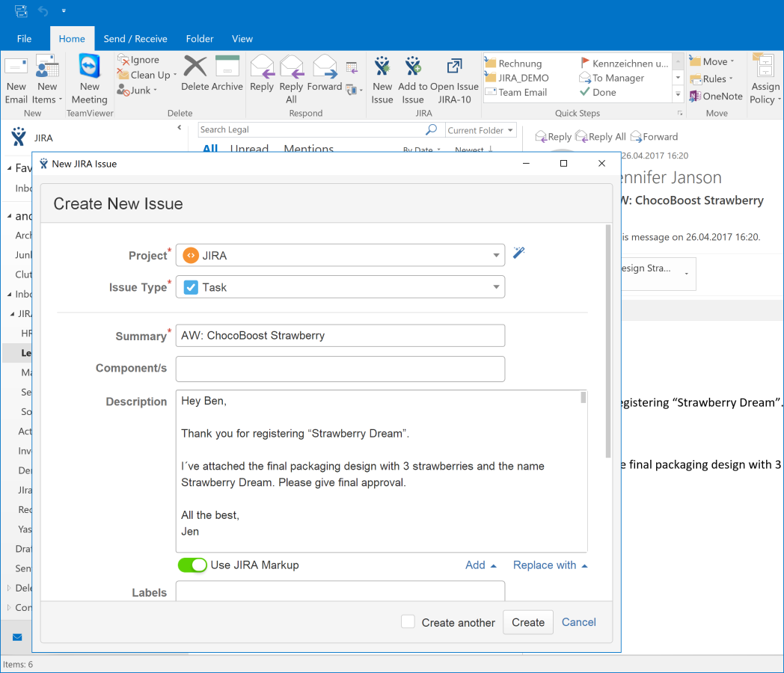Click Forward in the reading pane
This screenshot has height=673, width=784.
coord(654,136)
